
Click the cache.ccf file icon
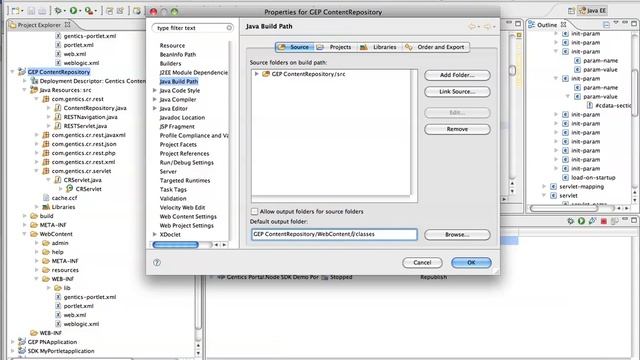pyautogui.click(x=46, y=198)
